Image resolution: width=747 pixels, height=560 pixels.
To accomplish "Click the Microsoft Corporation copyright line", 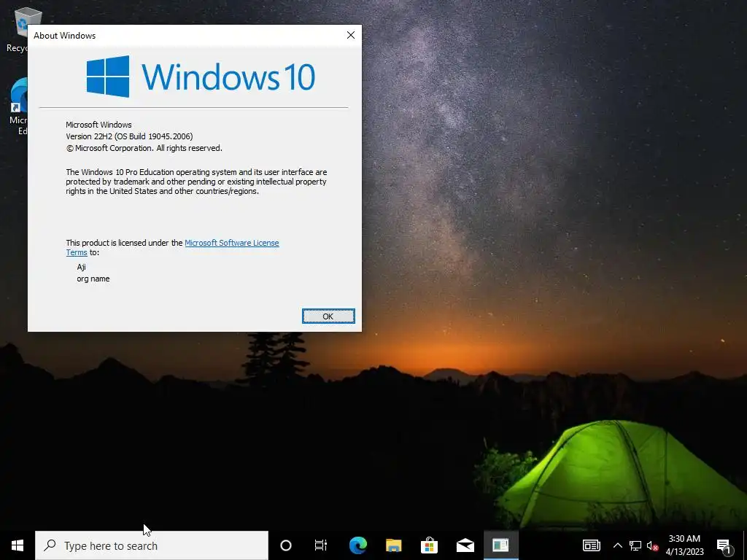I will click(x=144, y=149).
